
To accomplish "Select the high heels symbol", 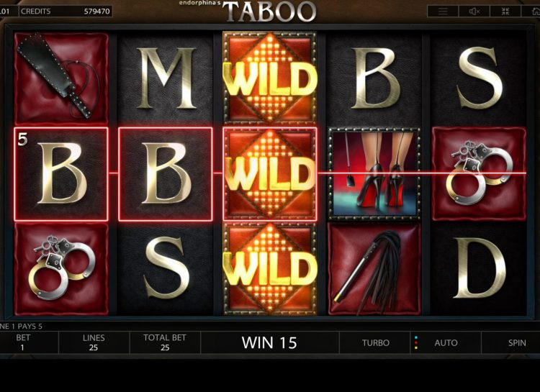I will pos(374,174).
